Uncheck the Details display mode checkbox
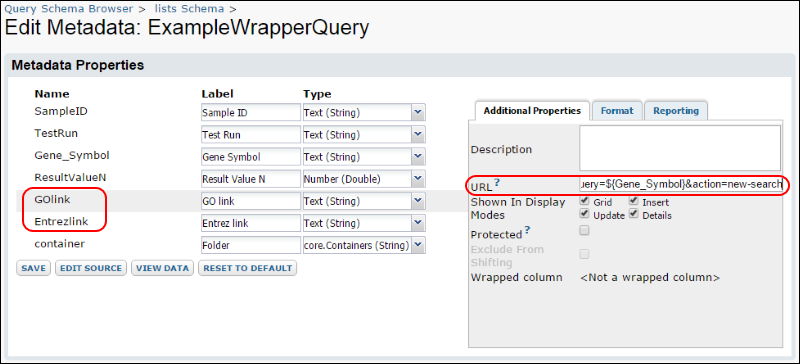This screenshot has height=364, width=800. 634,214
